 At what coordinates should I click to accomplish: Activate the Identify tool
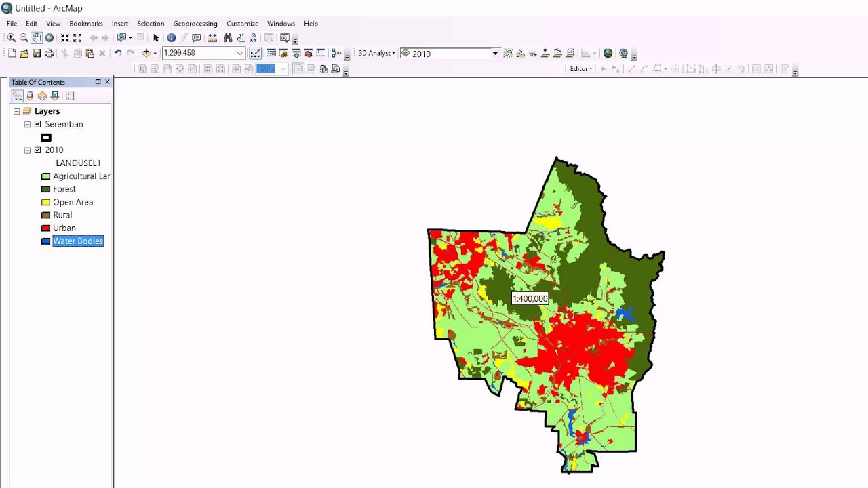pyautogui.click(x=172, y=38)
